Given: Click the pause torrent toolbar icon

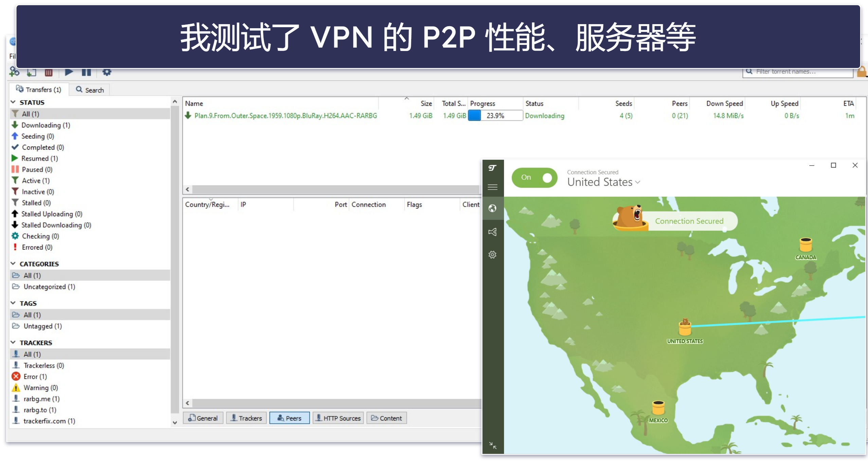Looking at the screenshot, I should (x=86, y=72).
